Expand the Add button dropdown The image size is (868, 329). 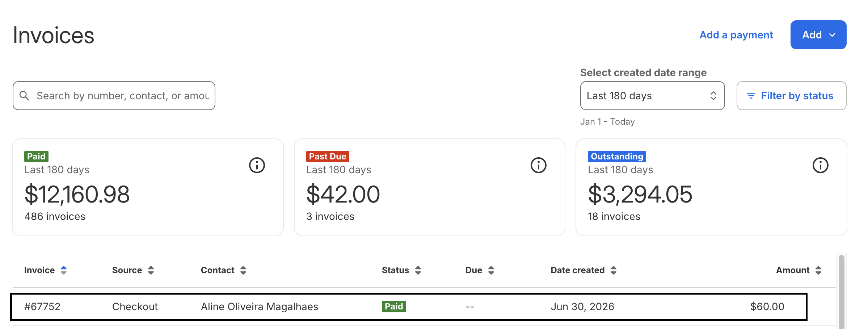point(818,35)
